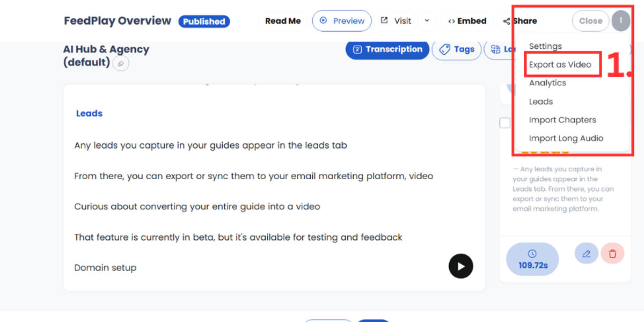Delete the card with the red trash icon
Screen dimensions: 644x322
(612, 253)
